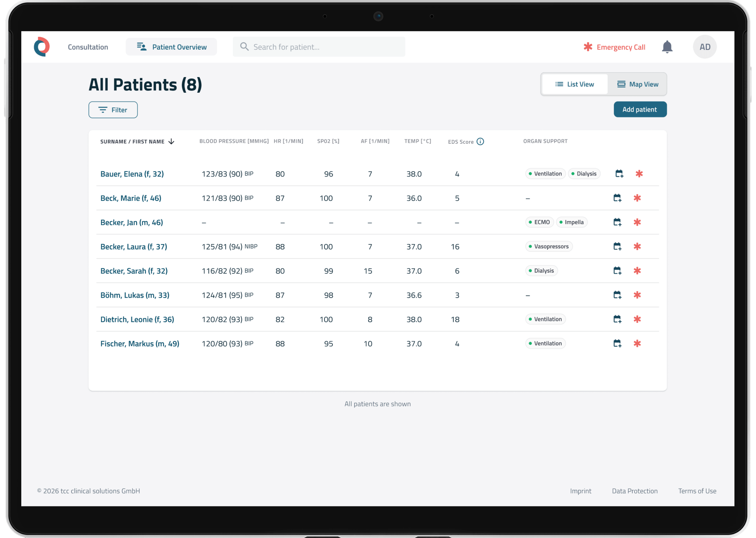Click emergency asterisk in Dietrich, Leonie row
The height and width of the screenshot is (538, 756).
(637, 319)
